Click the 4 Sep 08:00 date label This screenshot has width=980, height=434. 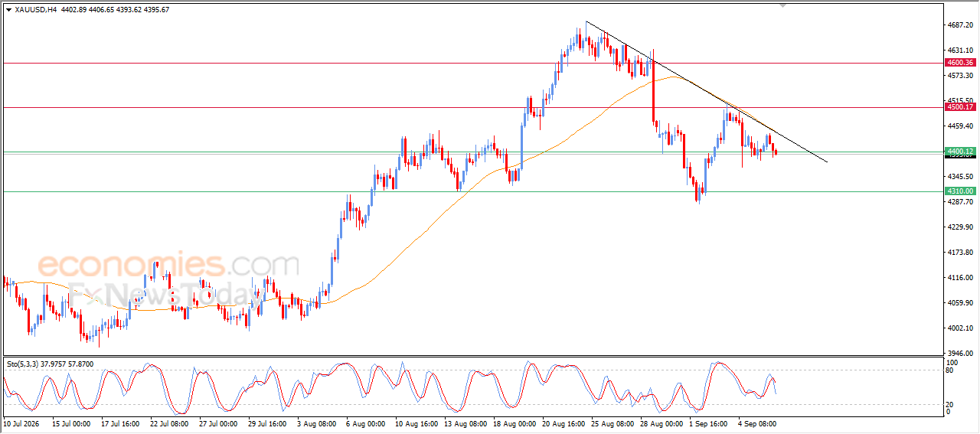click(757, 423)
